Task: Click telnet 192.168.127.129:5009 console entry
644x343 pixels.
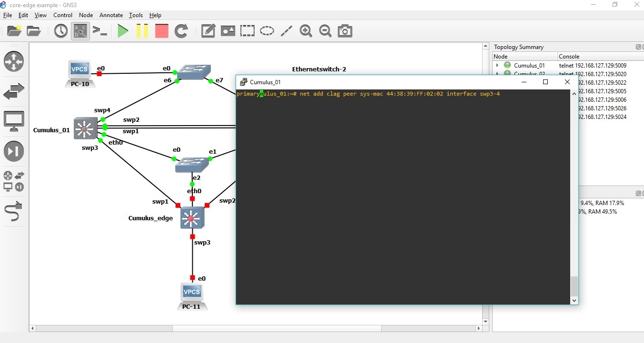Action: tap(593, 65)
